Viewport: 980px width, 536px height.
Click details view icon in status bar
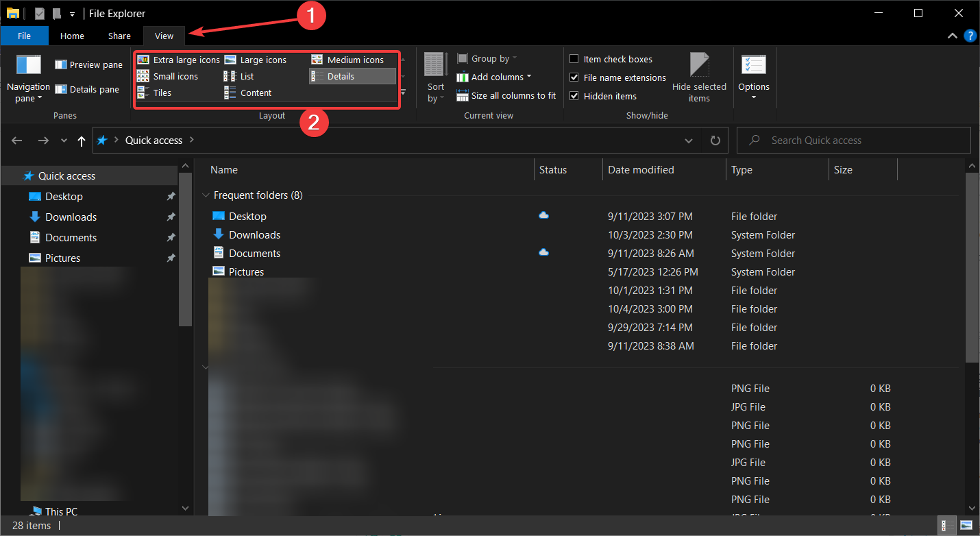pyautogui.click(x=948, y=526)
